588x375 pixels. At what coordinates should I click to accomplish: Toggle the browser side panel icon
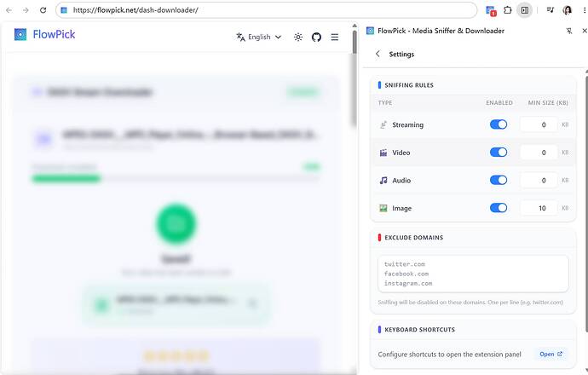click(x=525, y=10)
